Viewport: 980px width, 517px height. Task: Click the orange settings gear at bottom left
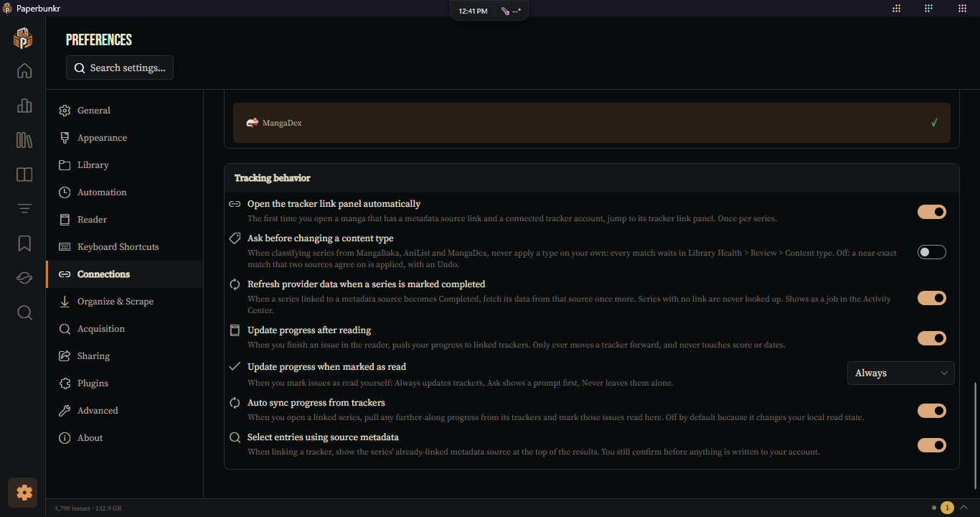coord(24,493)
